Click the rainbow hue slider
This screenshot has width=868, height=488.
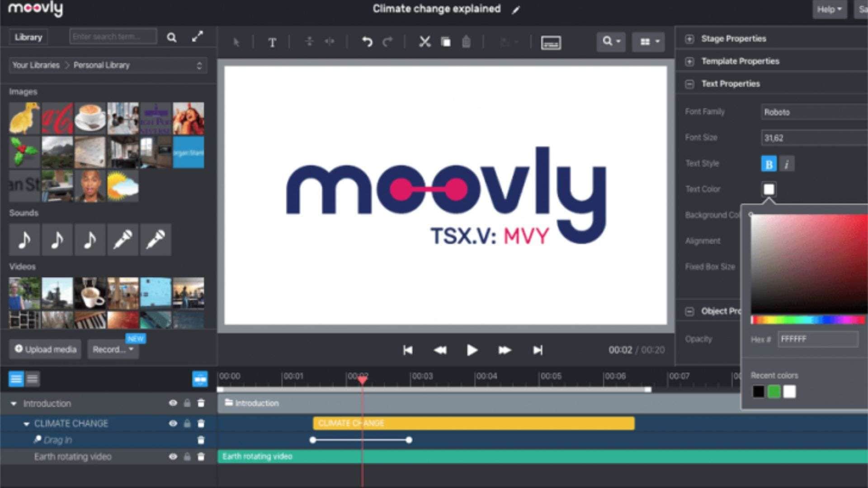click(808, 320)
